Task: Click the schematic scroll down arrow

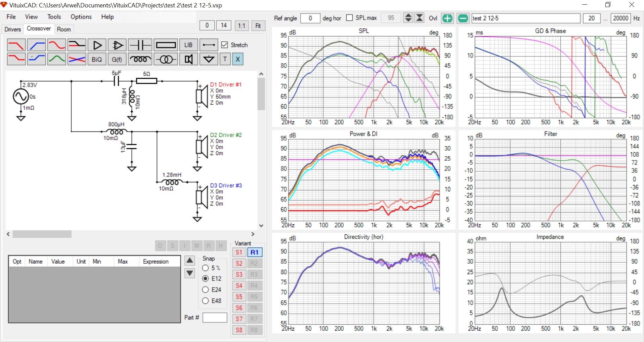Action: coord(261,226)
